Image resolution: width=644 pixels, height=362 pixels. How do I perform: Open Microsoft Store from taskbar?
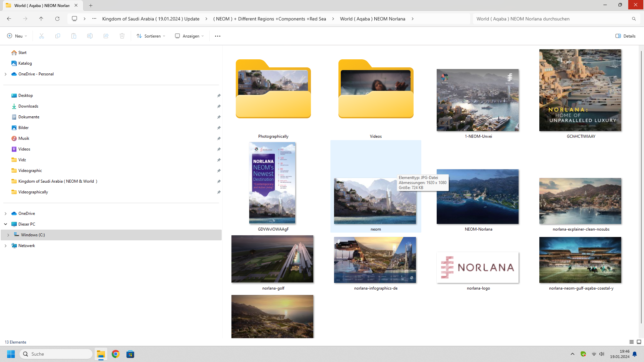(x=130, y=354)
